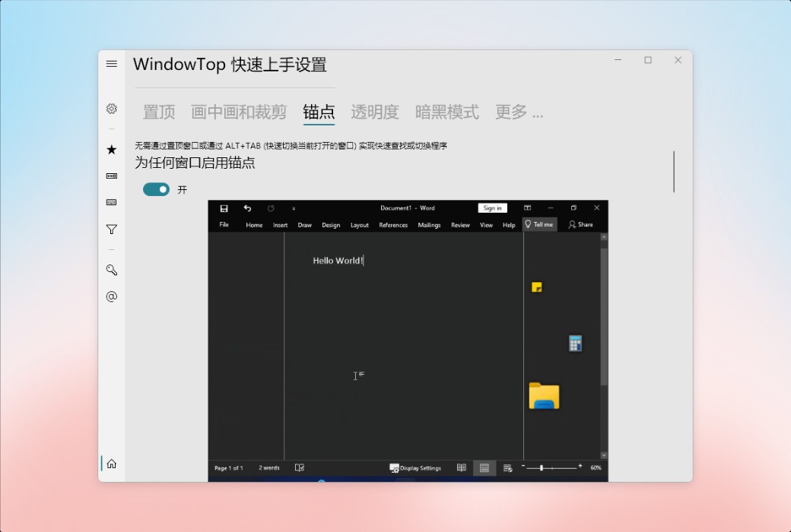Open the Mailings tab in Word preview
This screenshot has height=532, width=791.
click(429, 225)
